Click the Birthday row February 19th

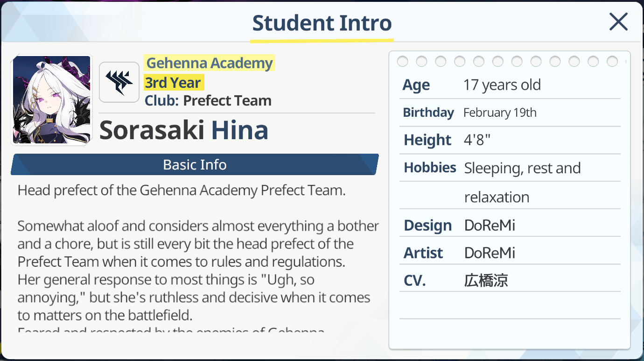coord(500,113)
